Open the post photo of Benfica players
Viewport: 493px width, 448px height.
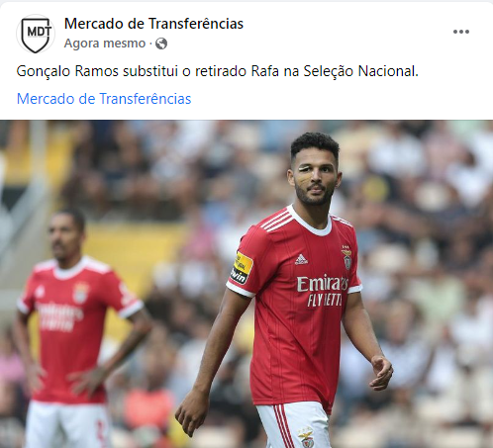tap(246, 284)
